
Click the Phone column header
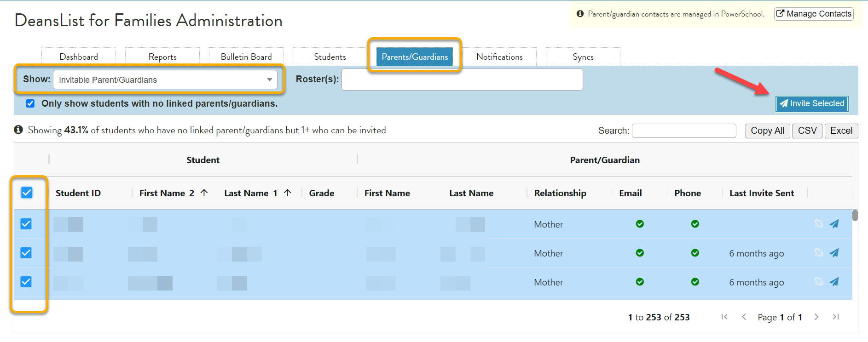pyautogui.click(x=688, y=193)
